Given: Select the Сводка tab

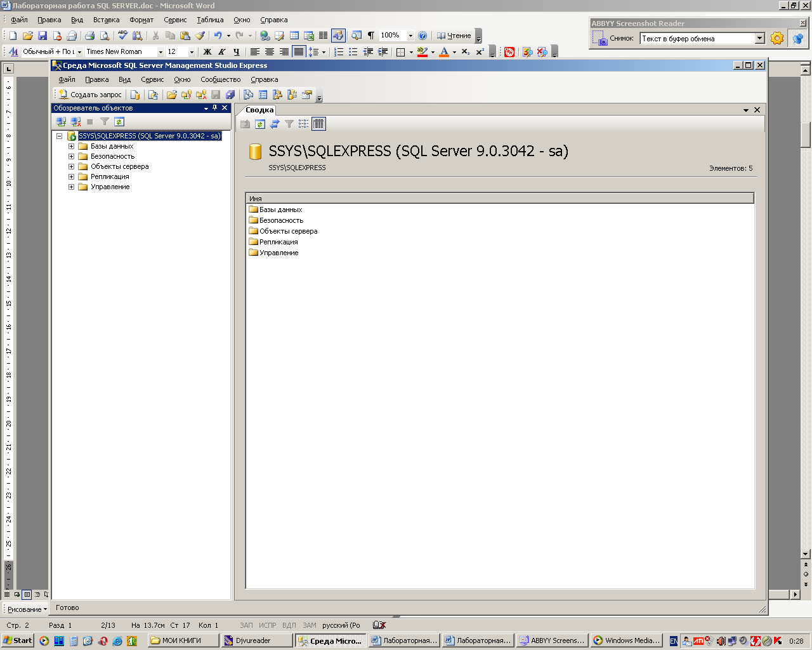Looking at the screenshot, I should (x=259, y=110).
